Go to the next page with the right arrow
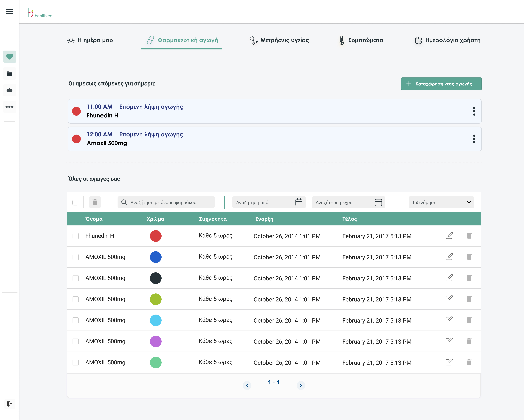Image resolution: width=524 pixels, height=420 pixels. [x=301, y=385]
